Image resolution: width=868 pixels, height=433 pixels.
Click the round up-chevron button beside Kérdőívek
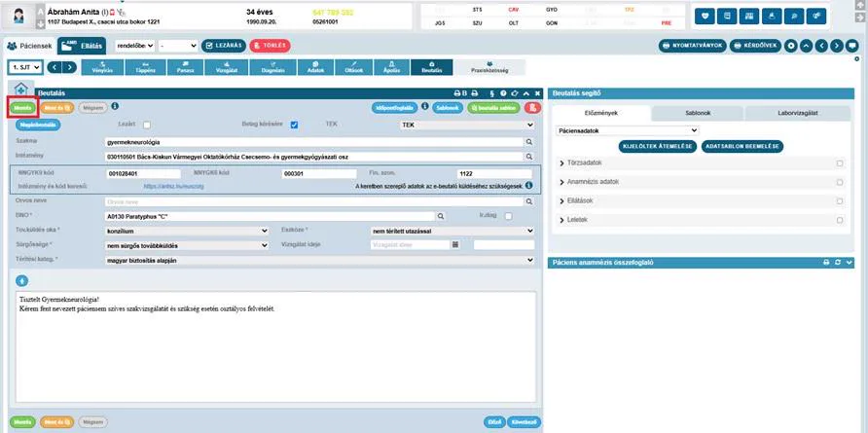point(806,46)
